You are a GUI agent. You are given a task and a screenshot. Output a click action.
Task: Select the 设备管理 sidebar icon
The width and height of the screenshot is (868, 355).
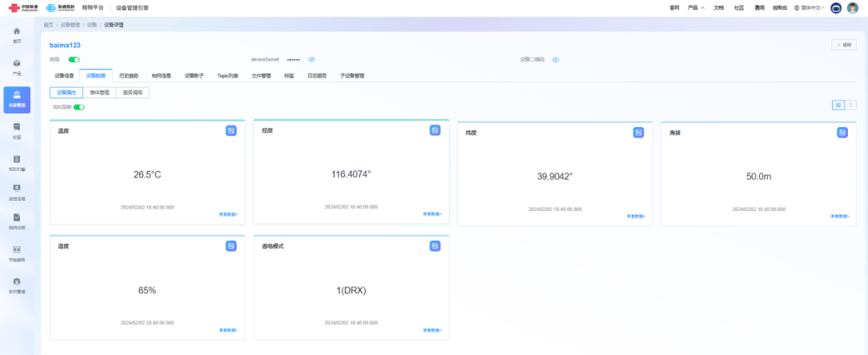pos(17,96)
